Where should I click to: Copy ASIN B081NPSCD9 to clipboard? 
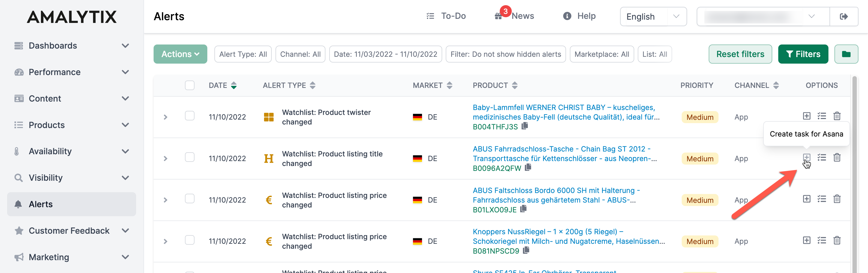[x=526, y=250]
